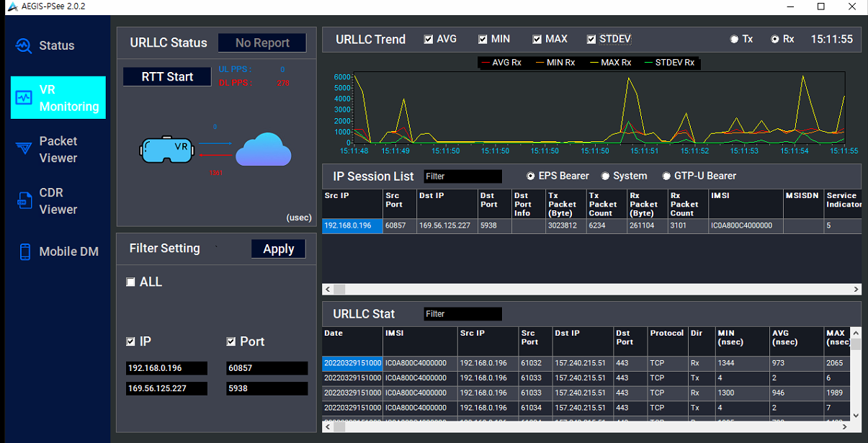This screenshot has height=443, width=868.
Task: Select the GTP-U Bearer radio button
Action: point(666,176)
